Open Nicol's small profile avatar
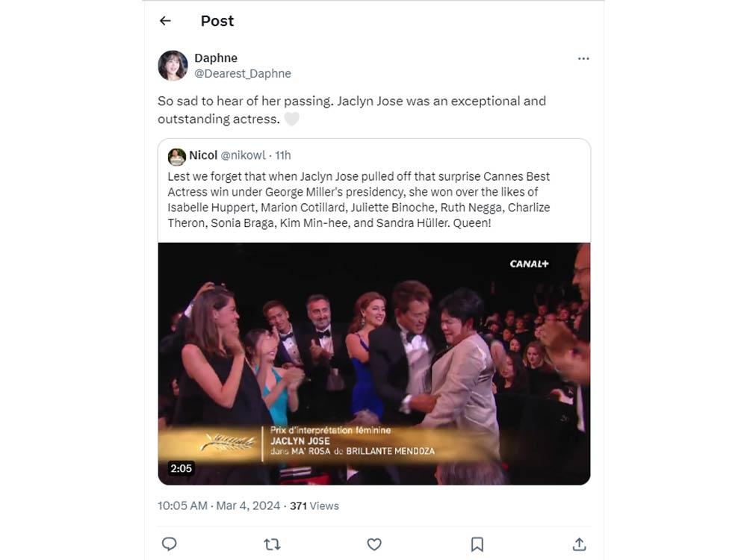 (x=176, y=156)
